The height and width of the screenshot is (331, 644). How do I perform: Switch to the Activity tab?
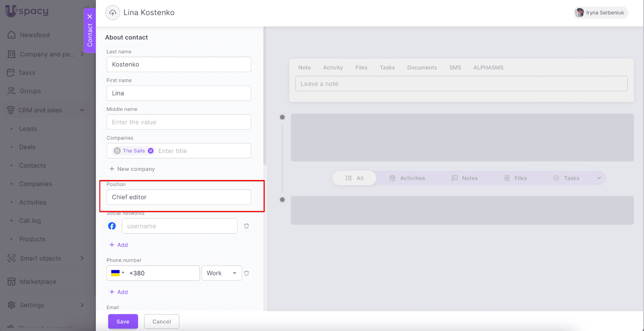(x=333, y=68)
